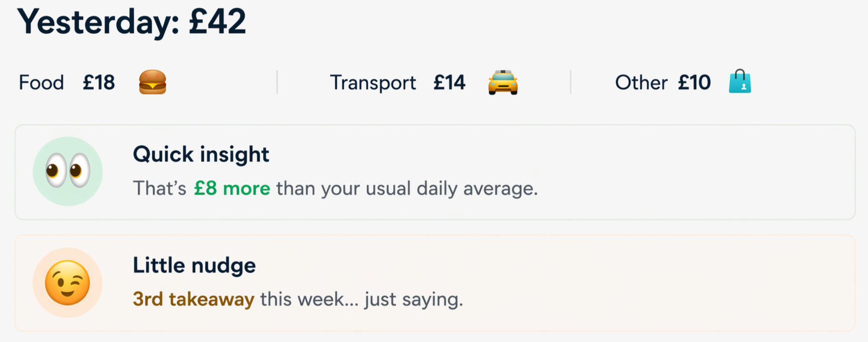The width and height of the screenshot is (868, 342).
Task: Select the Transport category label
Action: (x=373, y=82)
